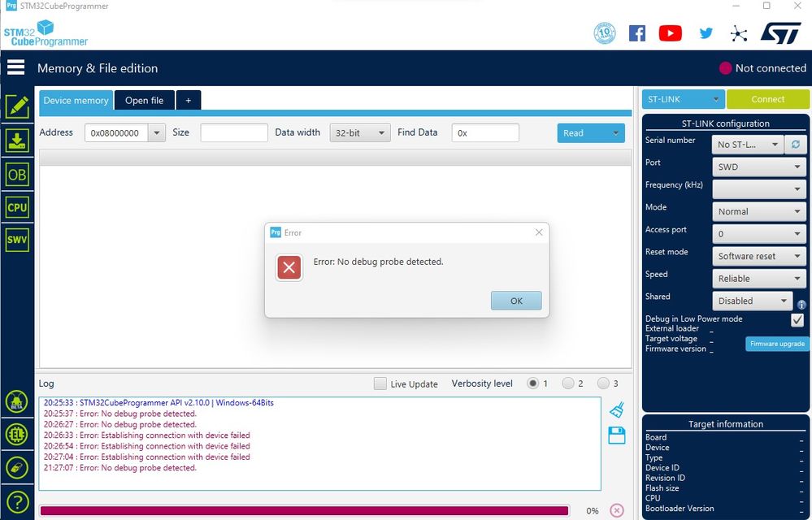Select the Memory & File edition pencil icon
This screenshot has height=520, width=812.
click(17, 106)
